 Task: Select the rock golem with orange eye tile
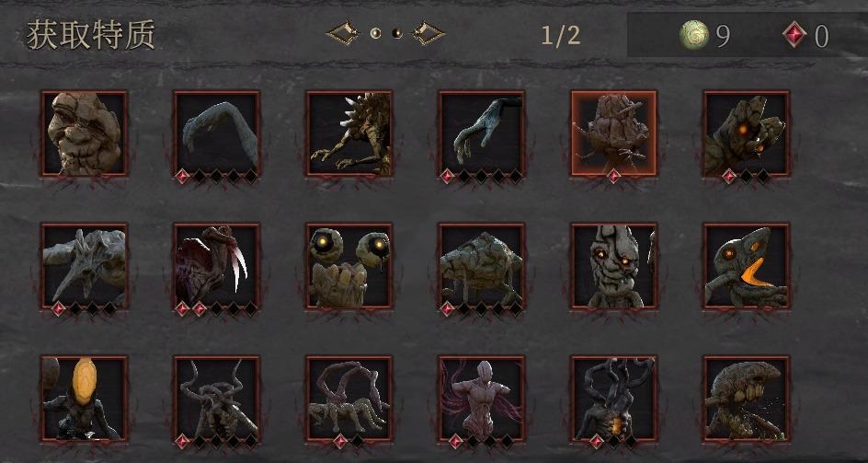pyautogui.click(x=747, y=133)
